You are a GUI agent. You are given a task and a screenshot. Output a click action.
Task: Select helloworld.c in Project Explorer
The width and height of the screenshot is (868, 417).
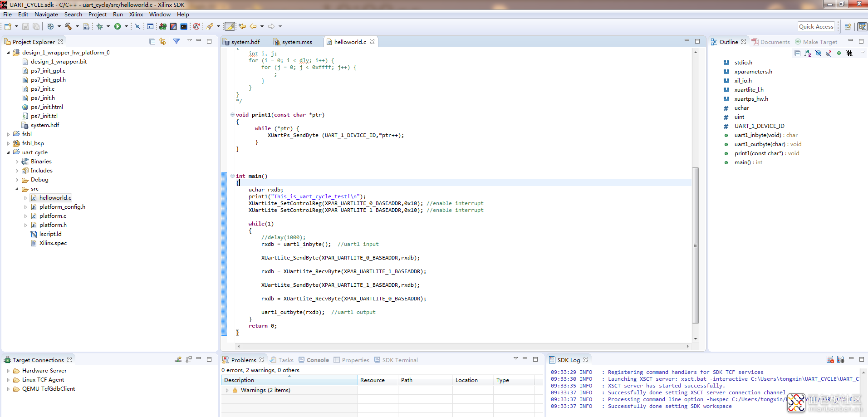55,198
